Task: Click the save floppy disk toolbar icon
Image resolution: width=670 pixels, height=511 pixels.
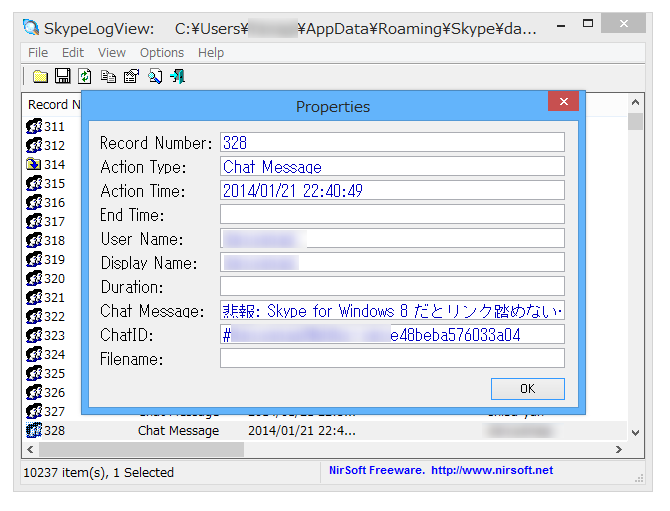Action: click(x=62, y=76)
